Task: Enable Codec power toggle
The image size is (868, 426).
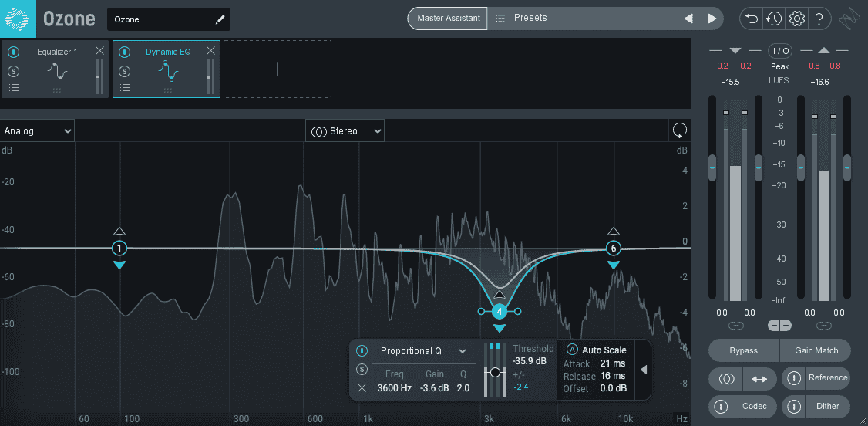Action: point(721,407)
